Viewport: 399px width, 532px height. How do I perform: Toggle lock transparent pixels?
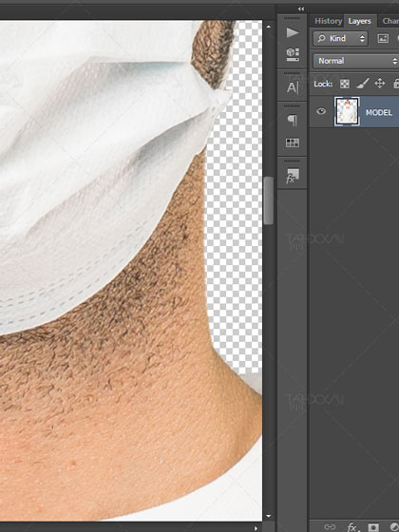(344, 84)
